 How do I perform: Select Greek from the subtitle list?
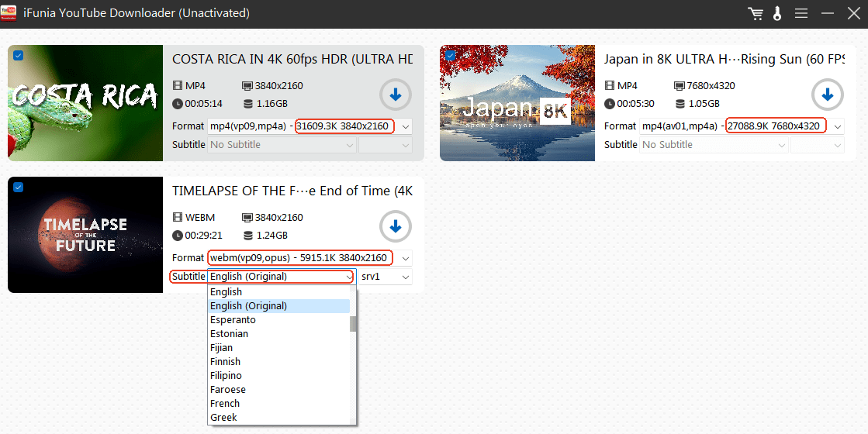[x=223, y=418]
